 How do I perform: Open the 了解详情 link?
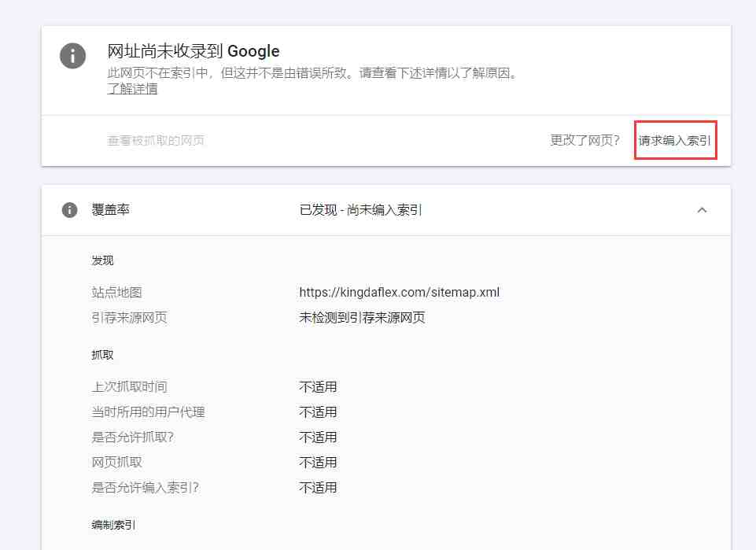tap(132, 89)
